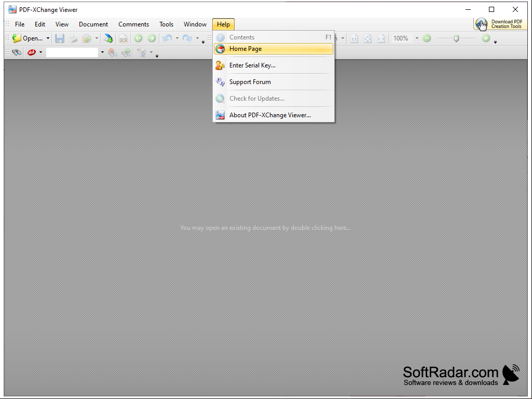Screen dimensions: 532x399
Task: Choose Home Page from Help menu
Action: [x=274, y=49]
